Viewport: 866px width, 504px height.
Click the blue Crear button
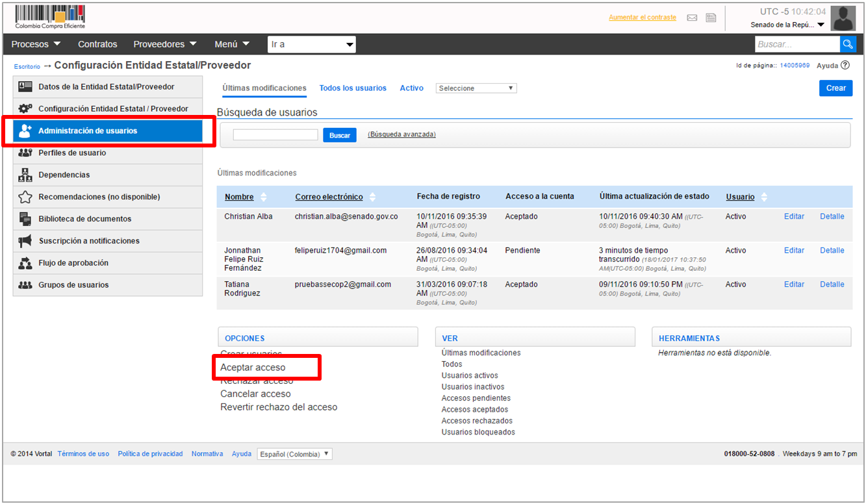click(x=835, y=88)
